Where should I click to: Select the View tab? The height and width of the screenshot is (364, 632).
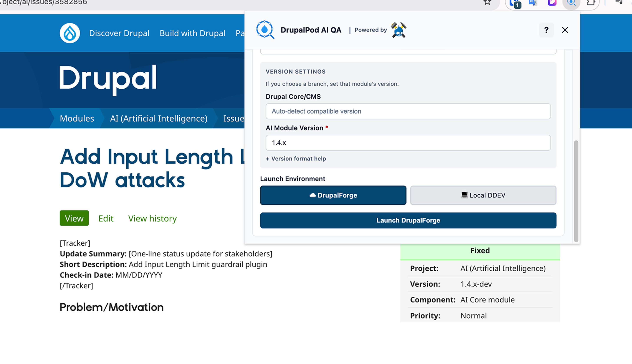(x=74, y=218)
